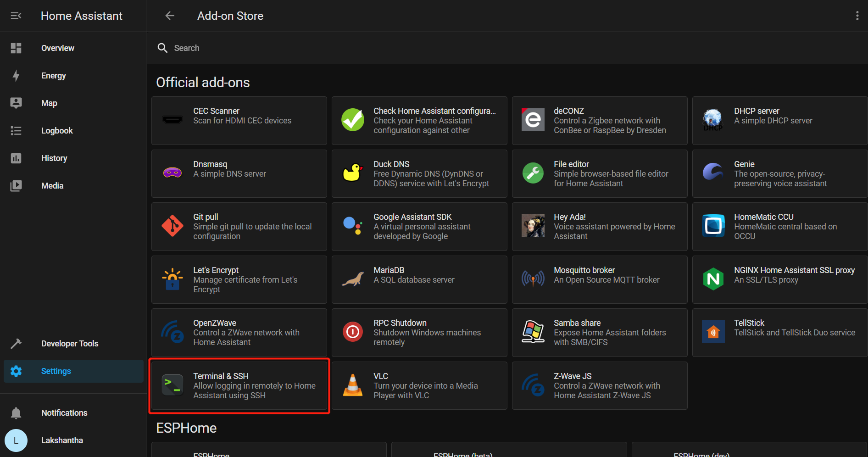Focus the add-on Search field
The width and height of the screenshot is (868, 457).
(507, 48)
